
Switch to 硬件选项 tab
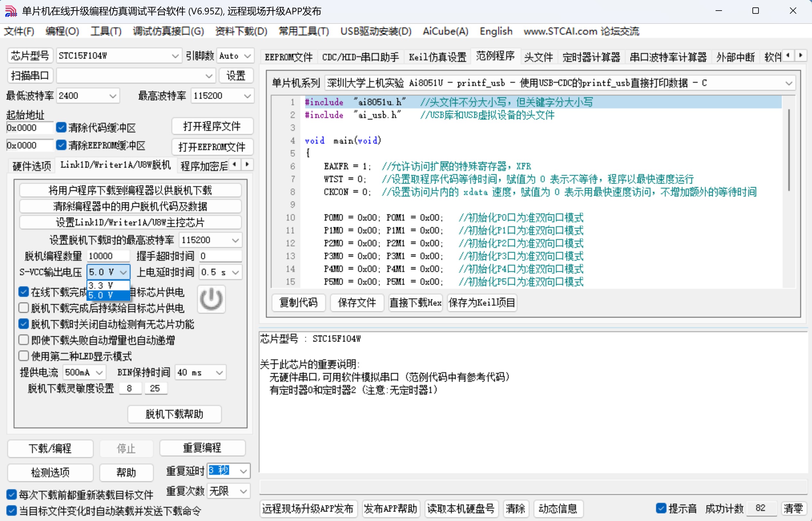coord(32,166)
